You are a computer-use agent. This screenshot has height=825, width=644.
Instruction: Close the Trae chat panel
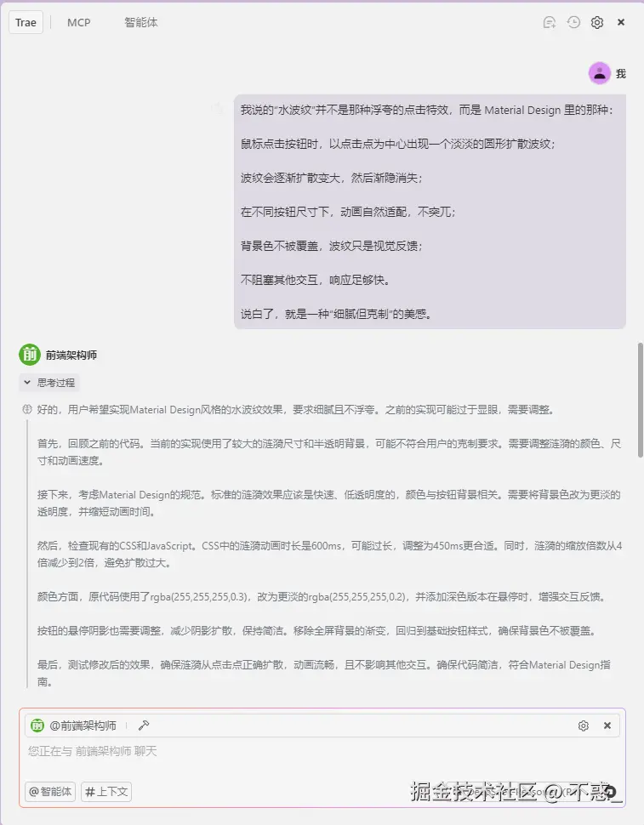click(x=621, y=22)
